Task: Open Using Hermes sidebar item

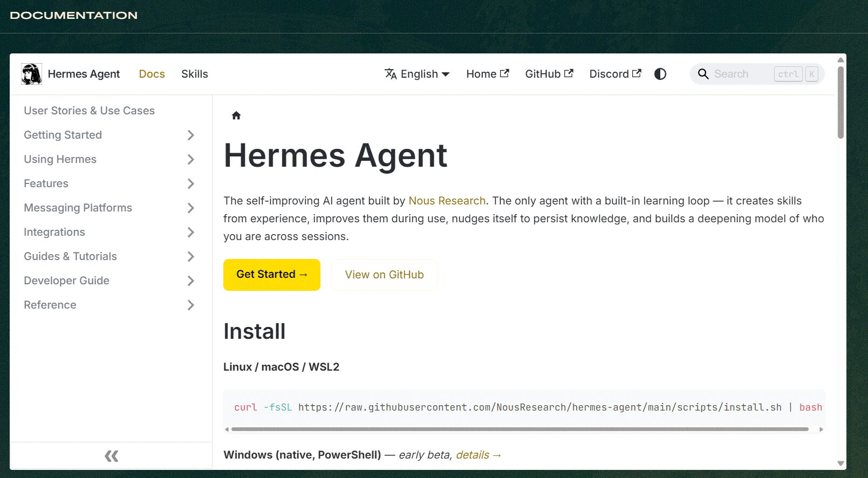Action: 60,159
